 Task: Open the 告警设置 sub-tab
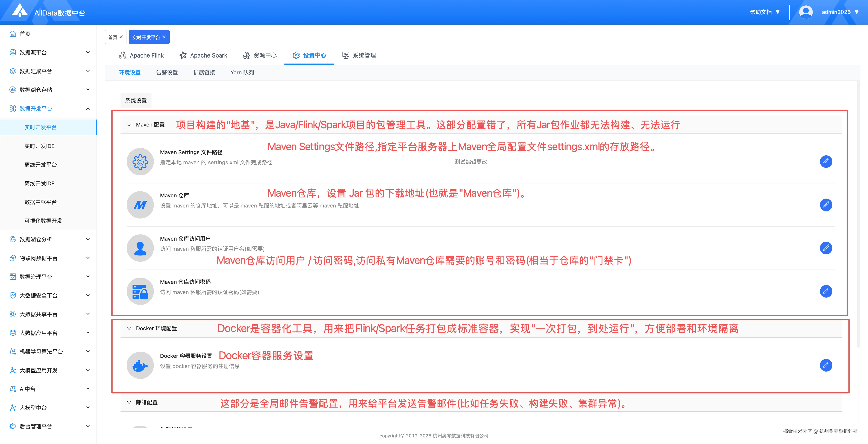click(x=167, y=72)
